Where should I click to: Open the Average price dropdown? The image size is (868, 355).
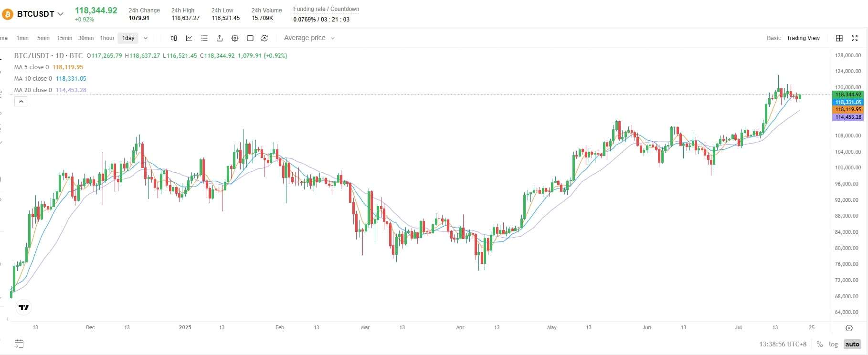click(x=309, y=38)
